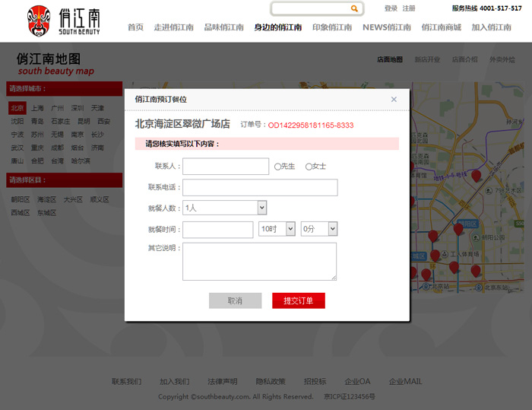Click the map pin beside 工人体育场

435,256
